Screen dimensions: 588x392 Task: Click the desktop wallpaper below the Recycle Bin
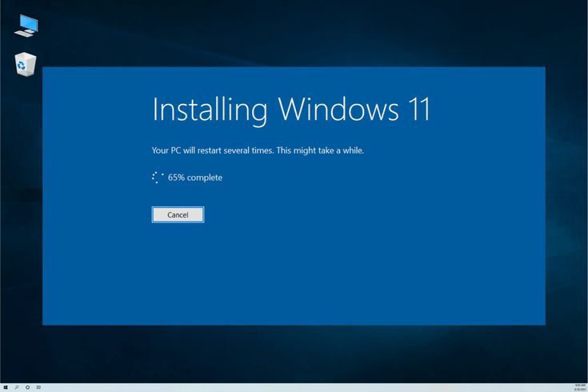click(x=26, y=200)
